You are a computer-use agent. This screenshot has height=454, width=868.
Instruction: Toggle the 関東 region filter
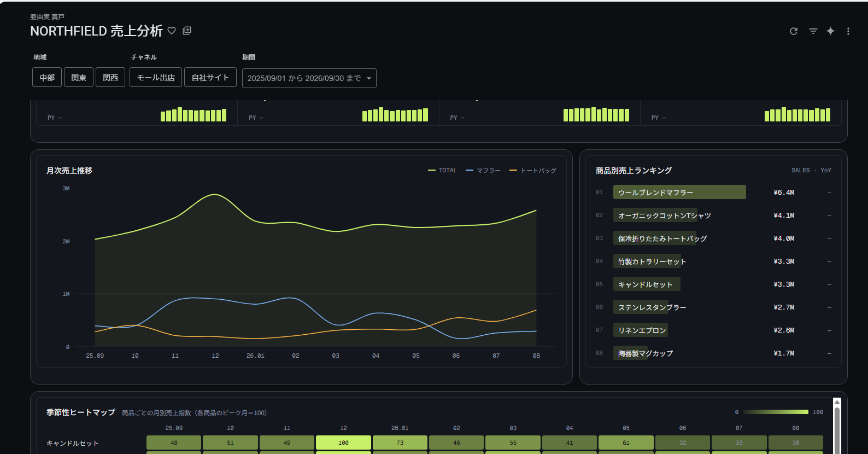(79, 78)
